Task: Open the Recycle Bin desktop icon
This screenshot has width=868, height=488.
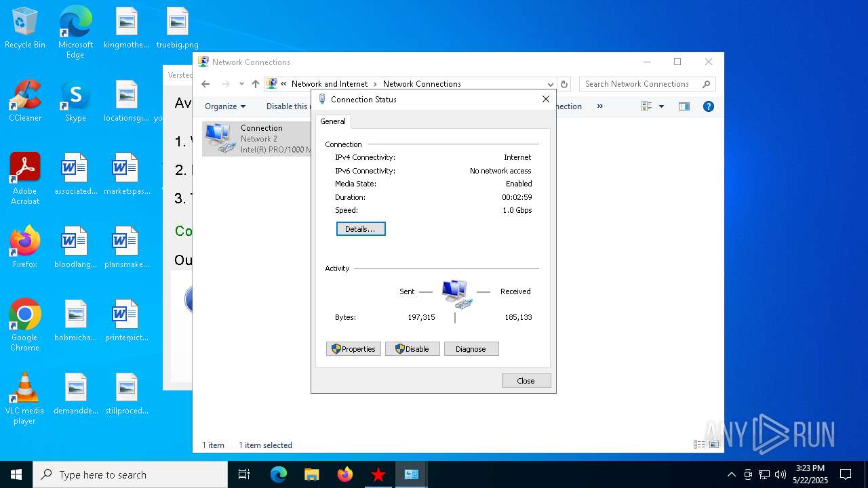Action: (x=25, y=28)
